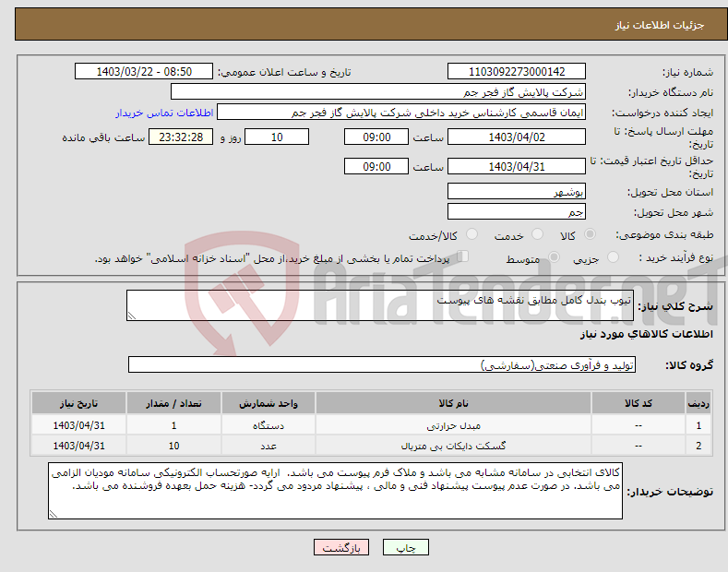Viewport: 728px width, 572px height.
Task: Click the buyer name field شرکت پالایش گاز فجر جم
Action: click(x=378, y=92)
